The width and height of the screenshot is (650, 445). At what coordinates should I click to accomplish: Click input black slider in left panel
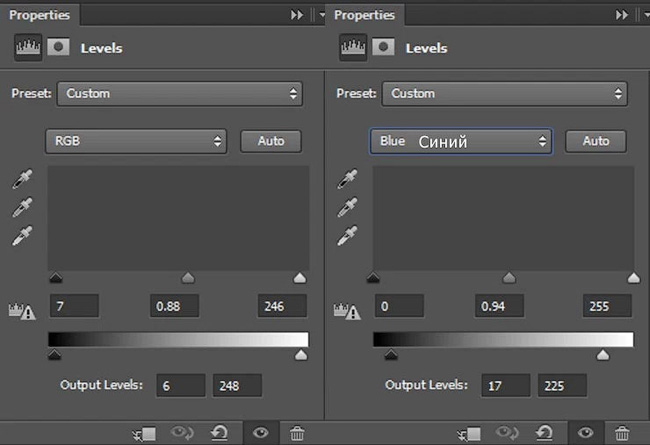(56, 277)
